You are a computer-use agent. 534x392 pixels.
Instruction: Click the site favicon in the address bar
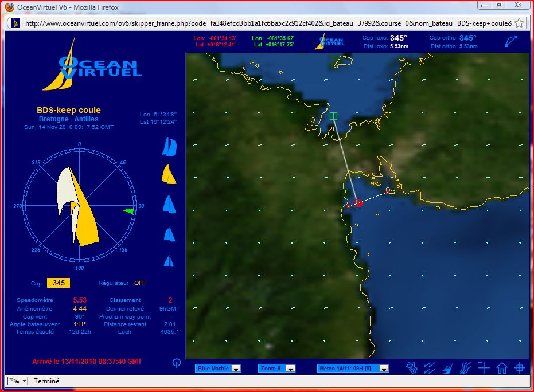click(x=15, y=23)
